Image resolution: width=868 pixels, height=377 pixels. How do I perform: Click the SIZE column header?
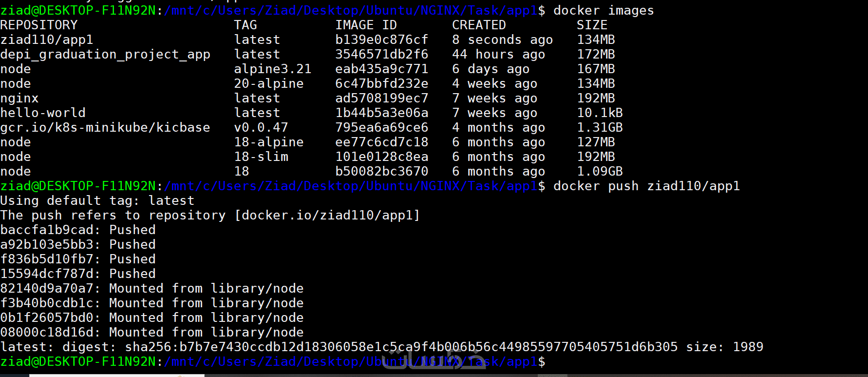tap(592, 25)
